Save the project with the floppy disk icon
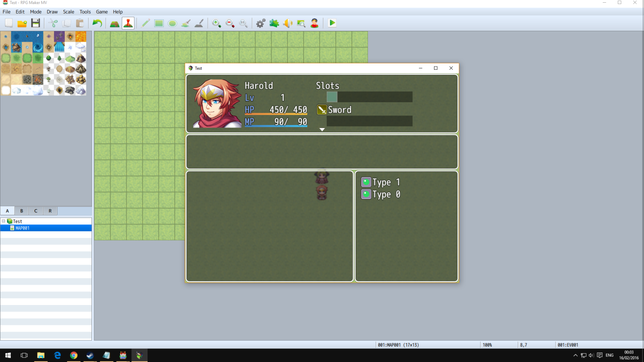 coord(36,23)
